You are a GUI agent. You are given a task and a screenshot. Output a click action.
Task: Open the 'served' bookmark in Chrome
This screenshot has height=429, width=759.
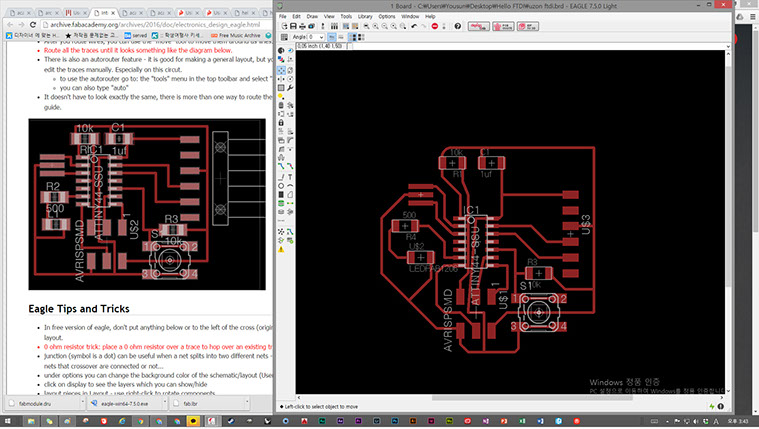[x=136, y=35]
